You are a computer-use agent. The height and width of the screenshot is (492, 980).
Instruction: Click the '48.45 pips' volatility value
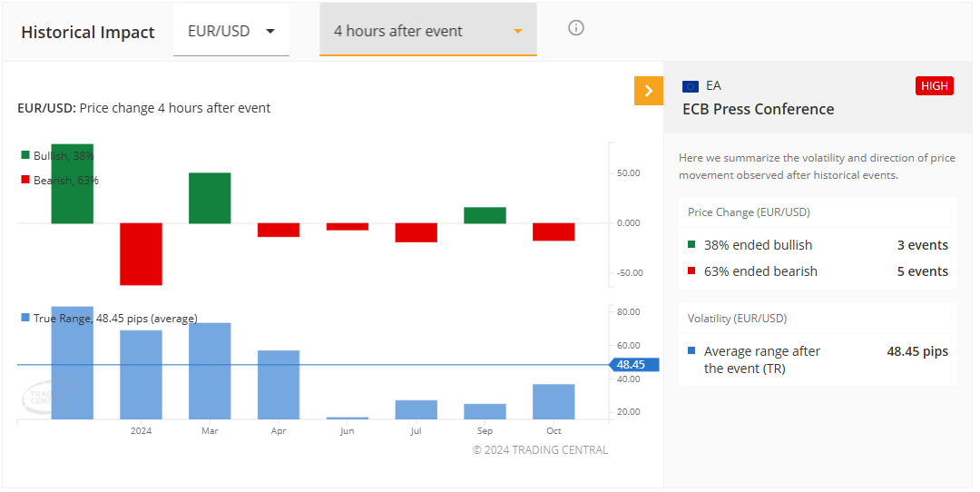[x=917, y=351]
